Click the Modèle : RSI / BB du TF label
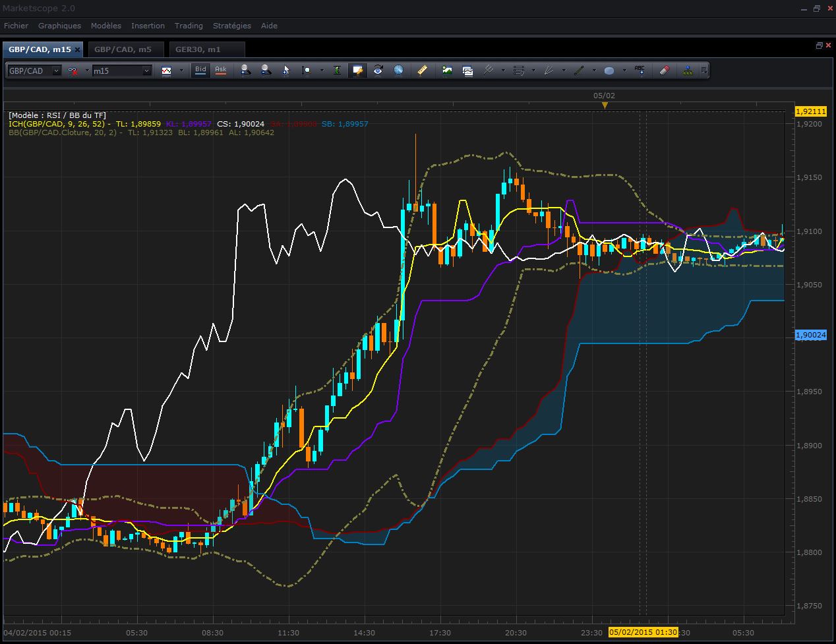836x644 pixels. click(x=57, y=115)
